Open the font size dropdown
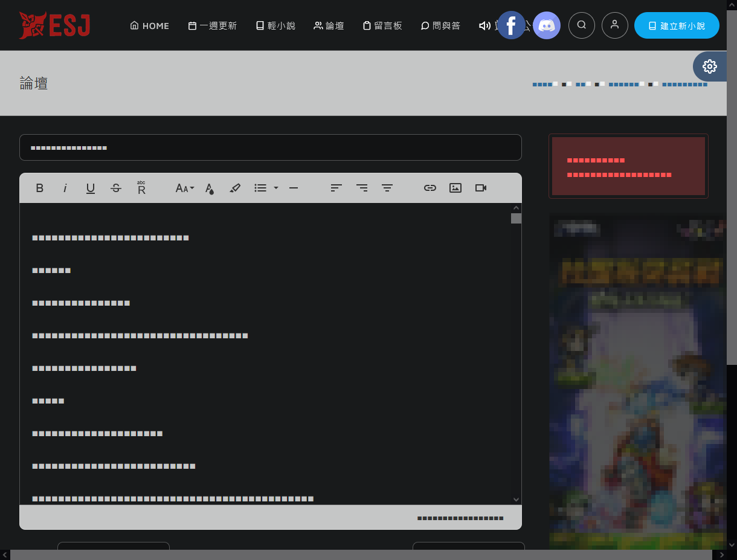Screen dimensions: 737x560 pos(184,188)
